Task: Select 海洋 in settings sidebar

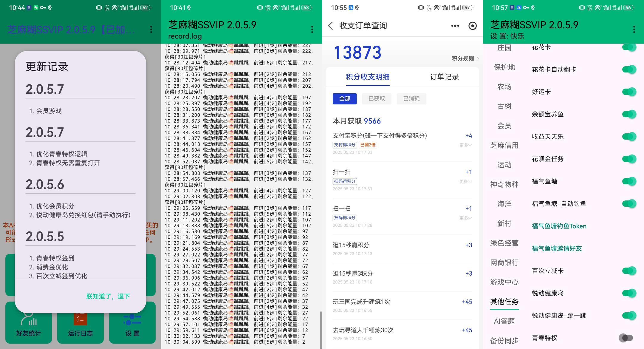Action: pyautogui.click(x=504, y=204)
